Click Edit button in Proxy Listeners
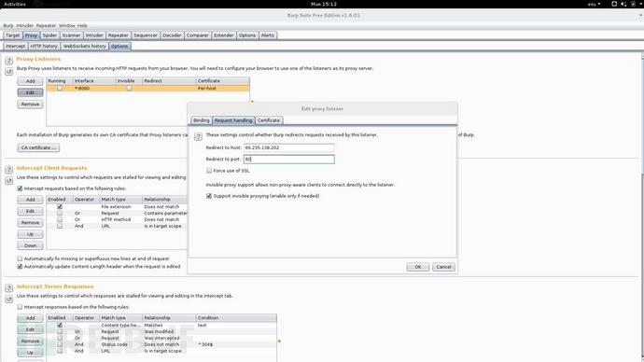This screenshot has height=362, width=644. coord(31,92)
